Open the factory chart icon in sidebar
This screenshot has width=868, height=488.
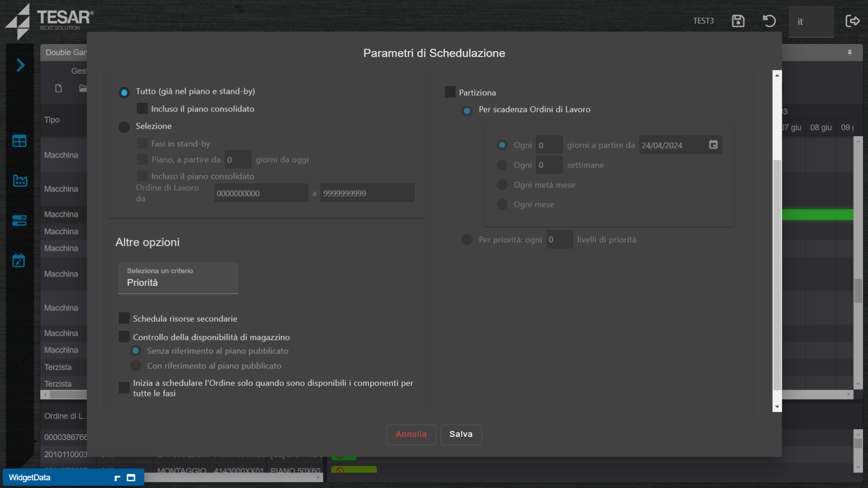click(20, 181)
